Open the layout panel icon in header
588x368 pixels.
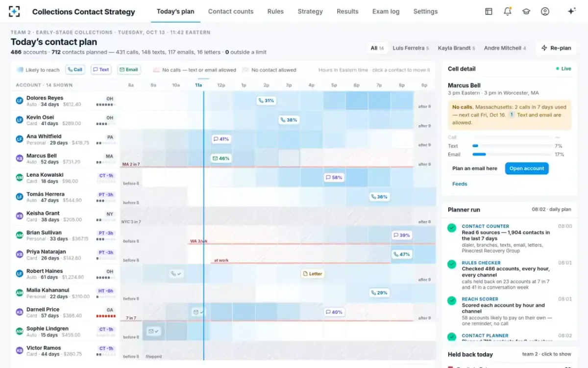(489, 11)
